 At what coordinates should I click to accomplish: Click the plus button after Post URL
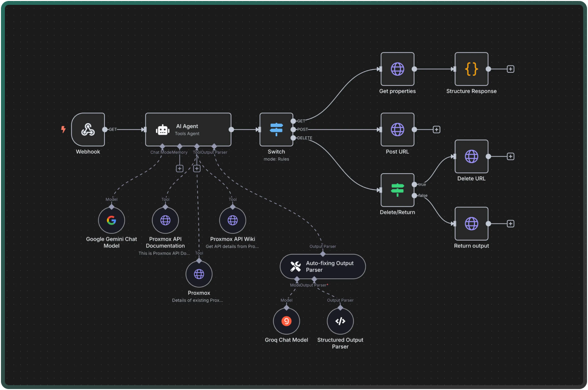pos(436,130)
